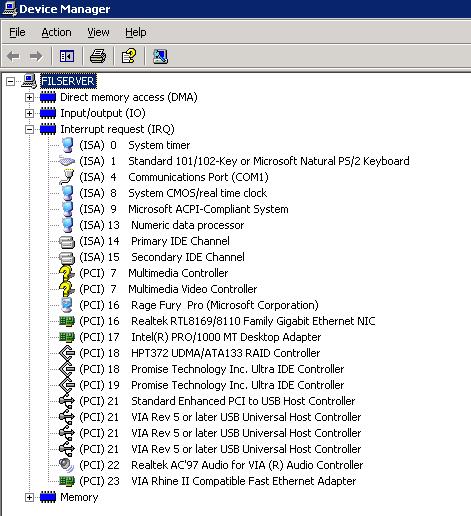
Task: Select the FILSERVER computer icon
Action: 29,81
